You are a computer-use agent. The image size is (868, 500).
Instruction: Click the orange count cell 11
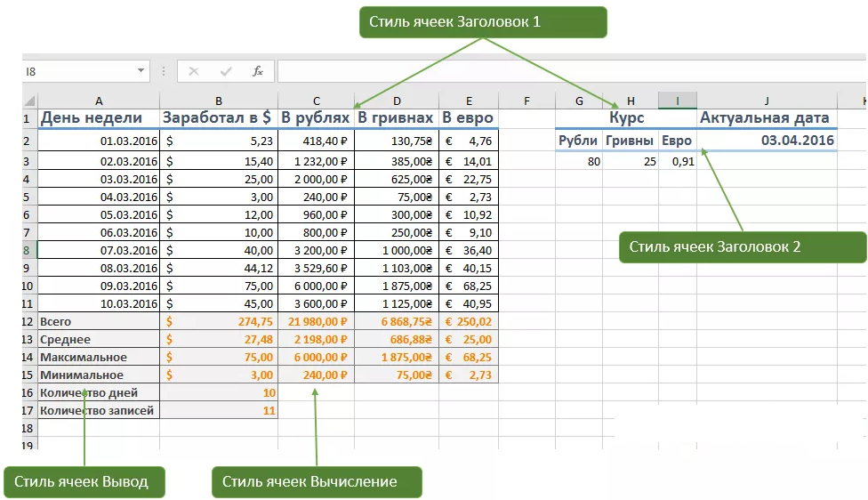(x=219, y=410)
